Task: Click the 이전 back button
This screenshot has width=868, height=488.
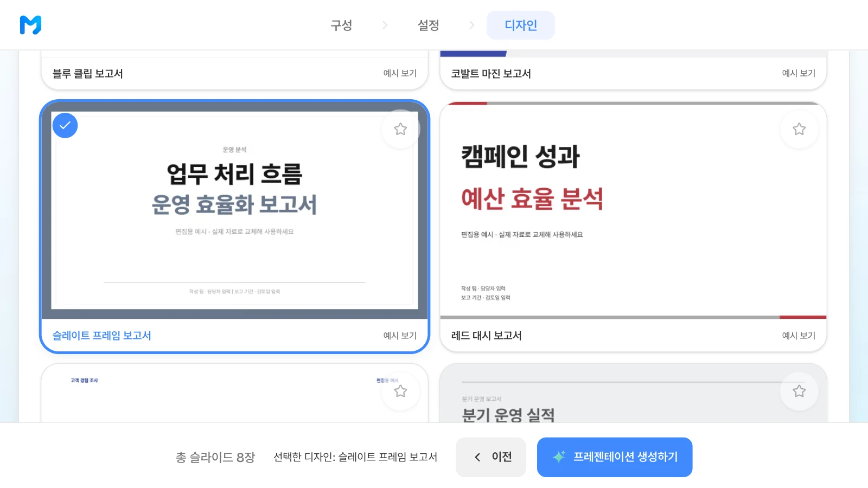Action: click(x=491, y=457)
